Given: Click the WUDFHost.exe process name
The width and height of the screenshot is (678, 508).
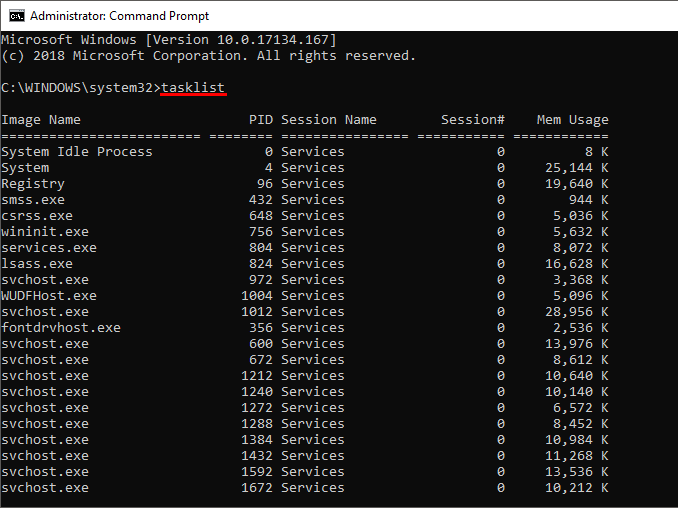Looking at the screenshot, I should 49,296.
